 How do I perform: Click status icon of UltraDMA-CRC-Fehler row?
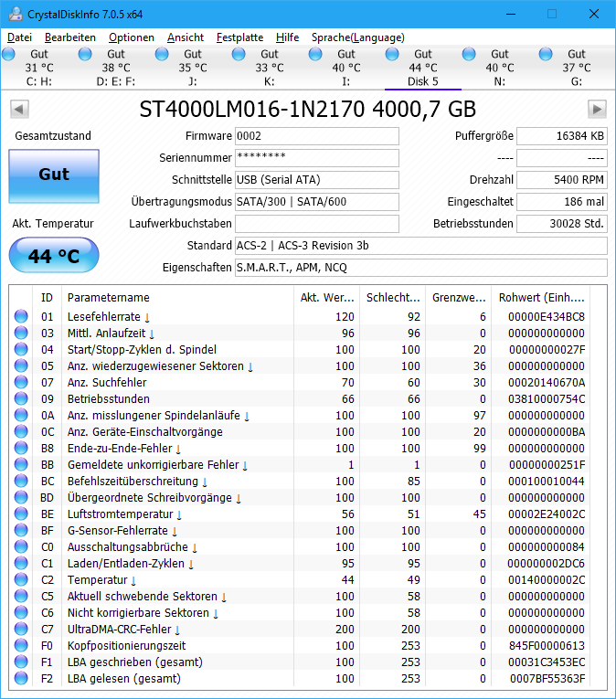click(x=21, y=629)
